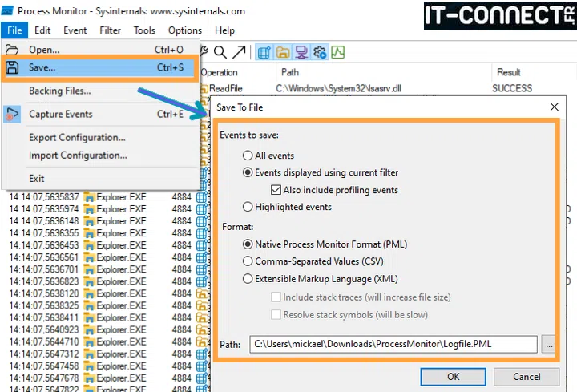
Task: Choose Save... from File menu
Action: [99, 67]
